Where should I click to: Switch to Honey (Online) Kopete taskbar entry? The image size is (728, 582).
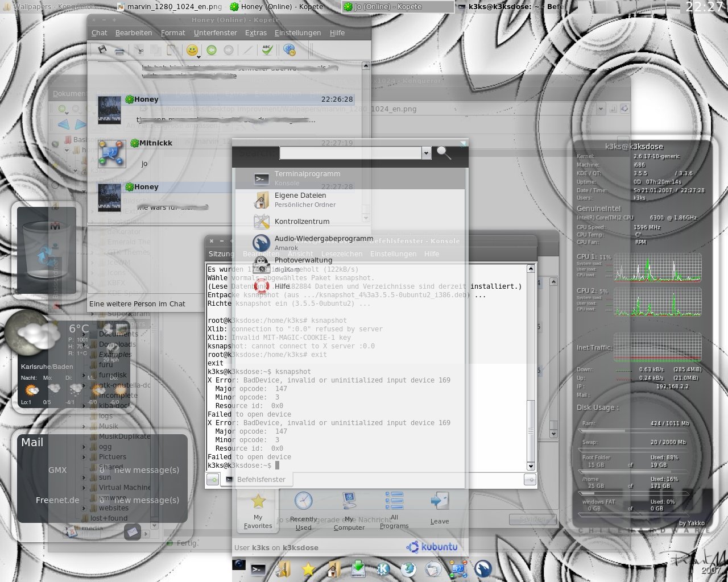tap(283, 7)
